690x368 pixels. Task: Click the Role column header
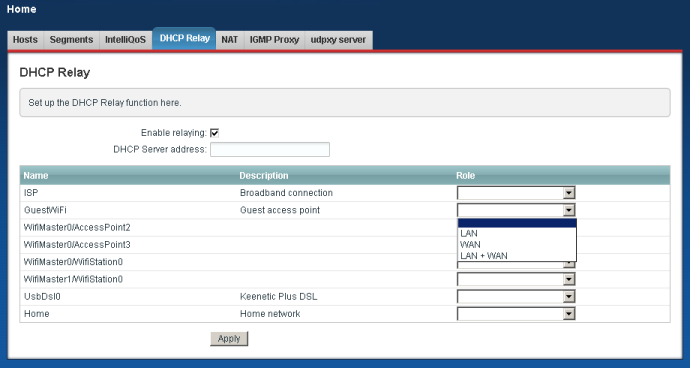(x=466, y=176)
